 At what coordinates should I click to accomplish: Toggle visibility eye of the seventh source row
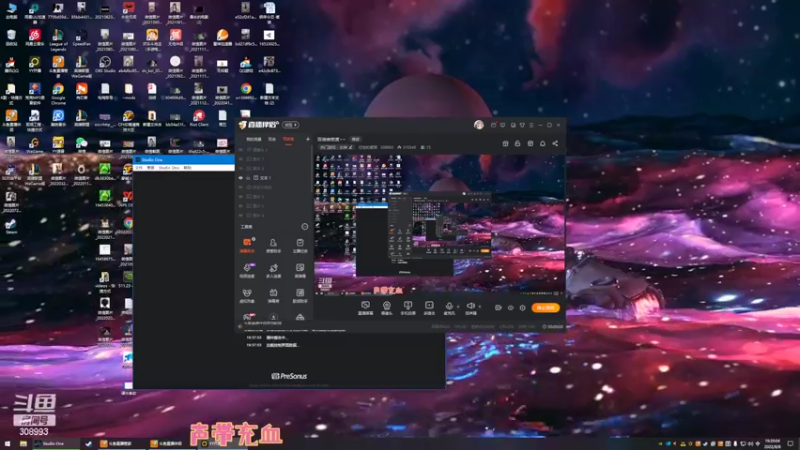pyautogui.click(x=241, y=206)
